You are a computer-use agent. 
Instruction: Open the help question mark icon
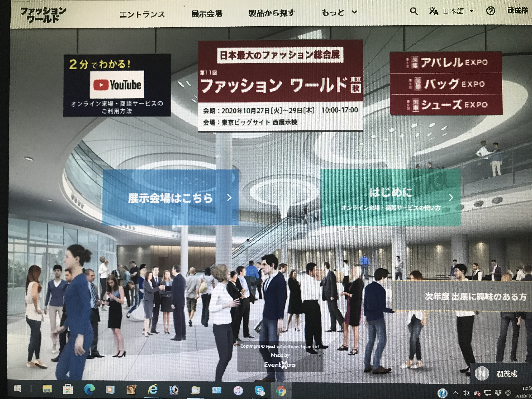tap(490, 11)
